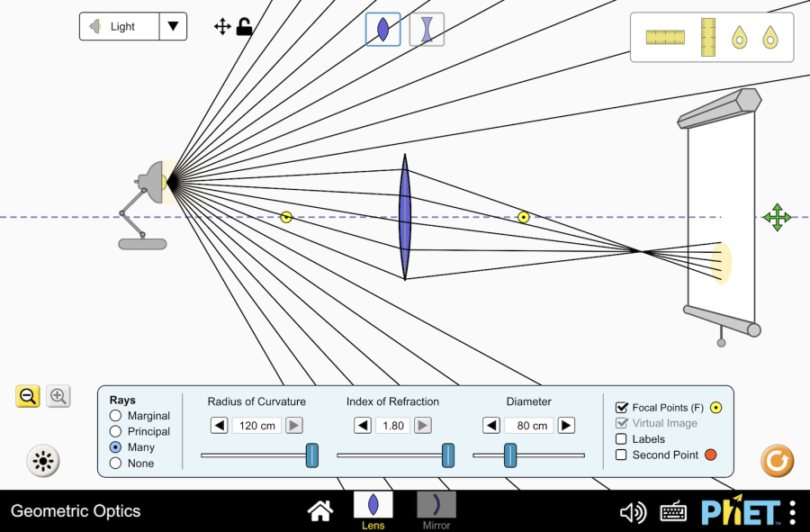Mute sound with the speaker icon
Image resolution: width=810 pixels, height=532 pixels.
[633, 512]
